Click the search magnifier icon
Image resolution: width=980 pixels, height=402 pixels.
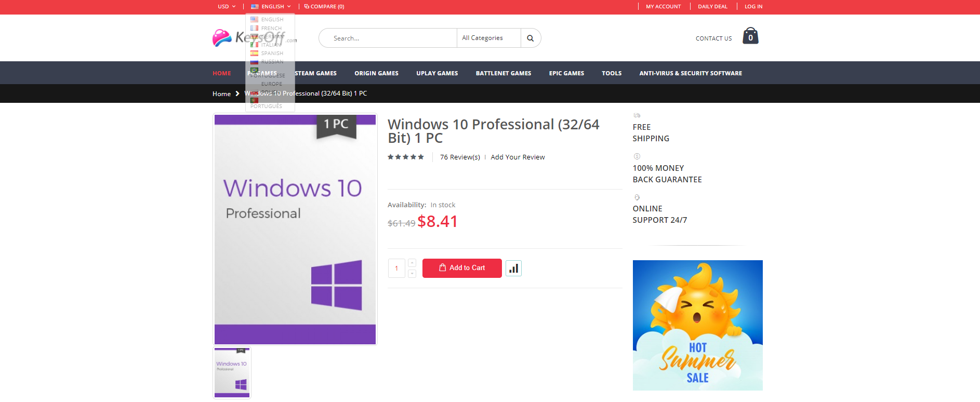[530, 38]
